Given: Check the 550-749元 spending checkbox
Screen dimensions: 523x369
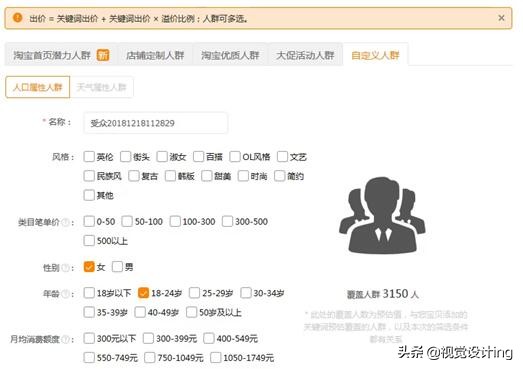Looking at the screenshot, I should 89,358.
